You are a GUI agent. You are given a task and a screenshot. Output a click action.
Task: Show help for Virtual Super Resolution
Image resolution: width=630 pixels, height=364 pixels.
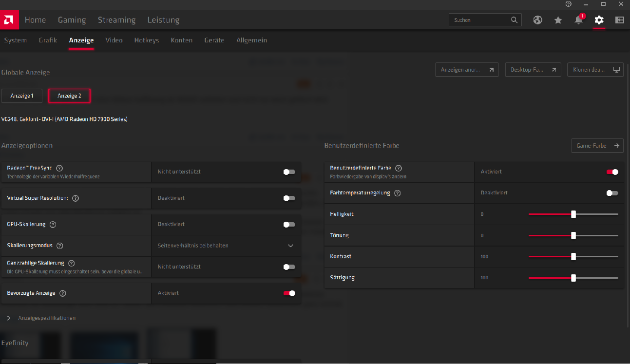click(76, 198)
